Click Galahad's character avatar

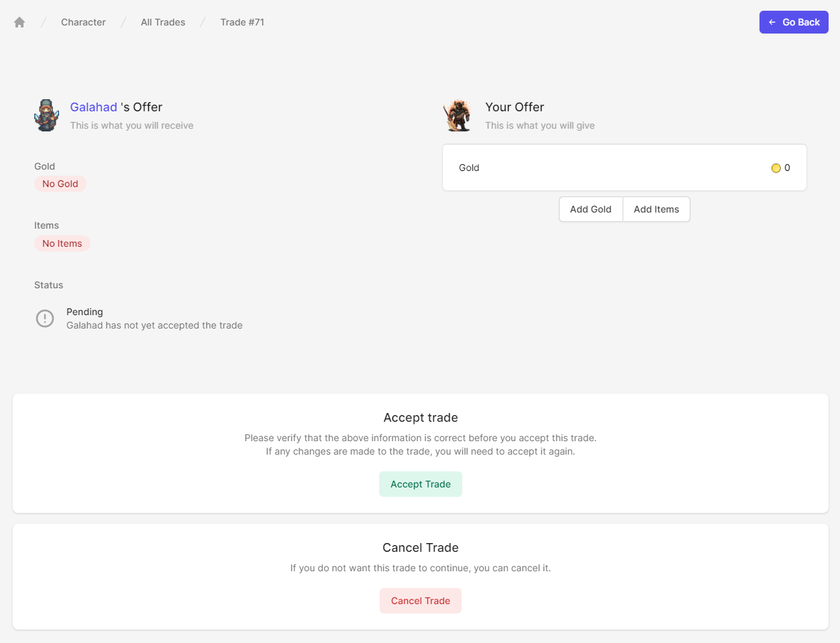(47, 115)
